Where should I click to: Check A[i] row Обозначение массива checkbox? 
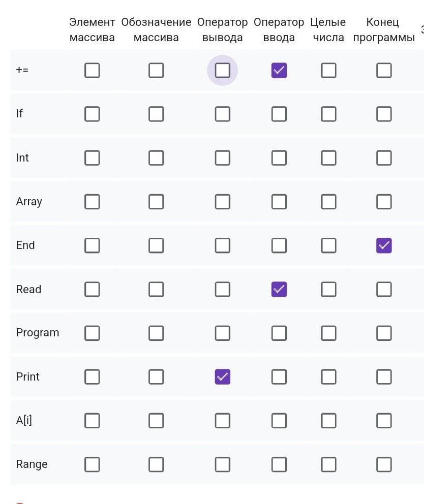point(156,420)
